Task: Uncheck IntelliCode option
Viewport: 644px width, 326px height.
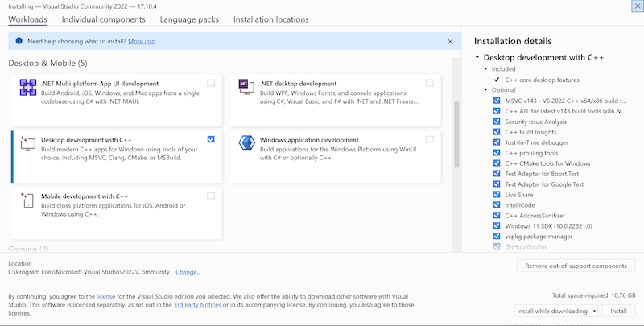Action: [496, 205]
